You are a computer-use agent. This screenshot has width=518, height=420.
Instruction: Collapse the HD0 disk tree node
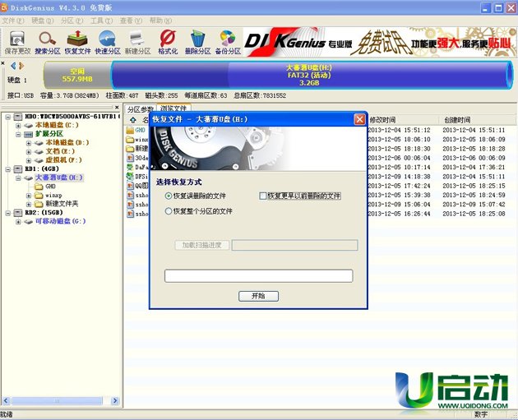coord(8,117)
